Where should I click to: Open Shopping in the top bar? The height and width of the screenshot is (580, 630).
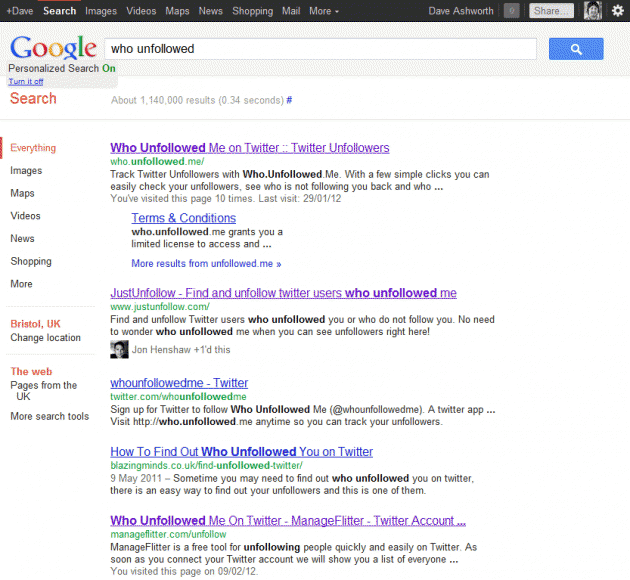tap(252, 11)
